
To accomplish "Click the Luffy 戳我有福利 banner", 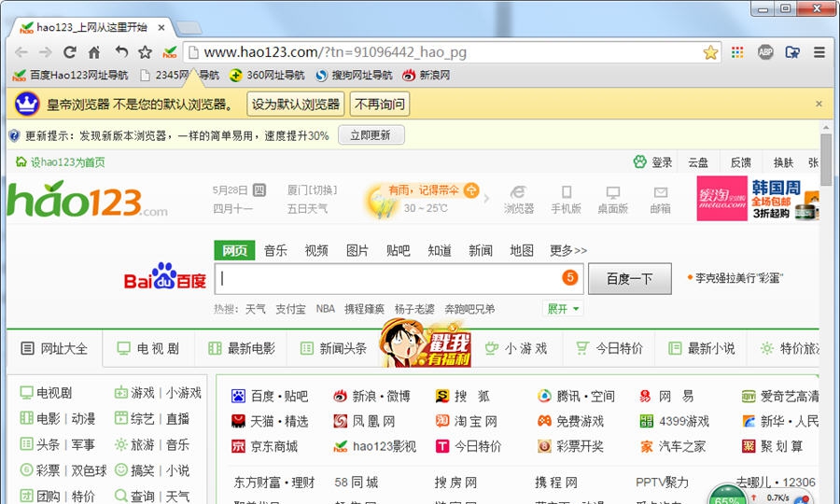I will pyautogui.click(x=425, y=343).
